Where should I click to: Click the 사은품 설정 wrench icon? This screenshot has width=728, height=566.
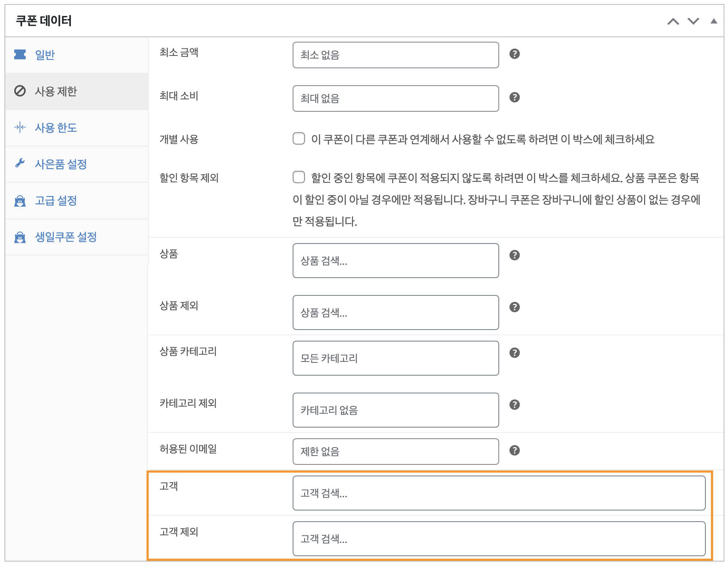20,163
